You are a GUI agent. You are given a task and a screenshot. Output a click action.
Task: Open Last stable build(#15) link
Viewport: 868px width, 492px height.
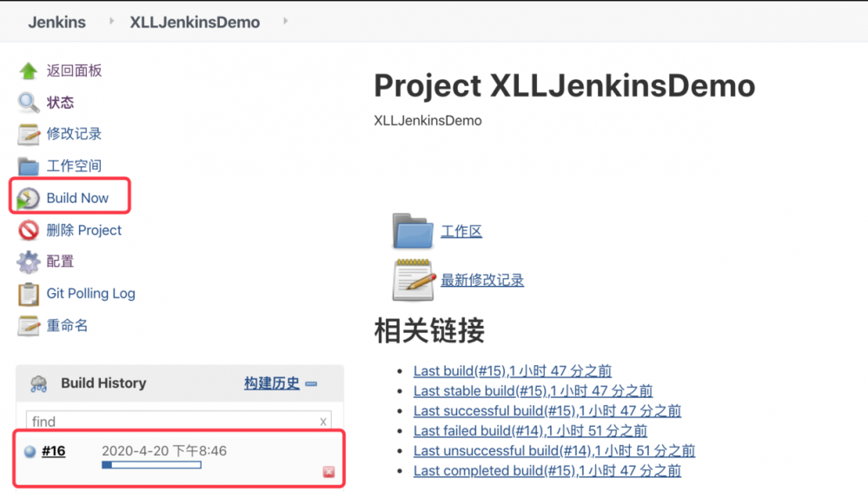click(533, 390)
